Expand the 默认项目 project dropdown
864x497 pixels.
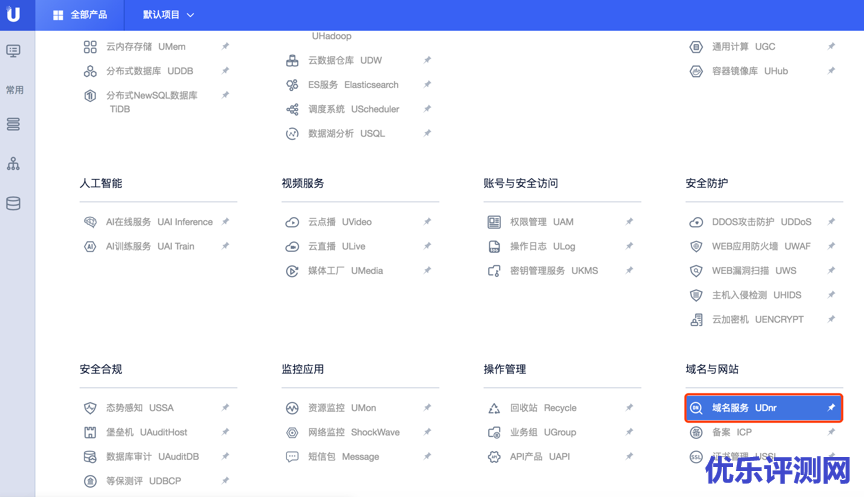coord(169,15)
